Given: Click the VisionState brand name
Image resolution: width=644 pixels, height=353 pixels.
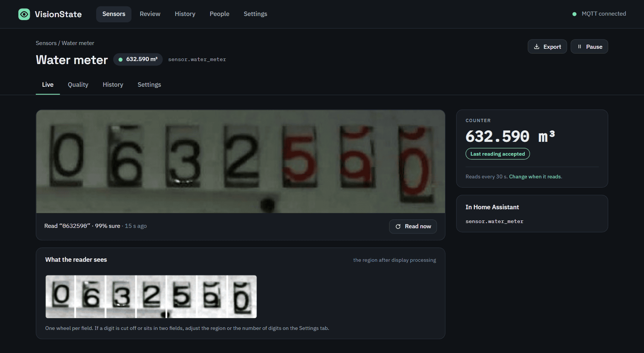Looking at the screenshot, I should pyautogui.click(x=58, y=14).
